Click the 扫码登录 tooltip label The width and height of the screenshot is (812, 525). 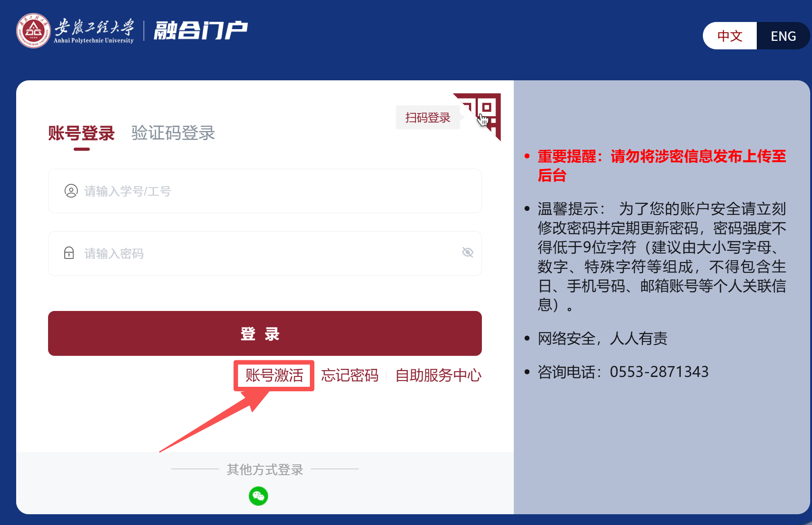[x=428, y=118]
